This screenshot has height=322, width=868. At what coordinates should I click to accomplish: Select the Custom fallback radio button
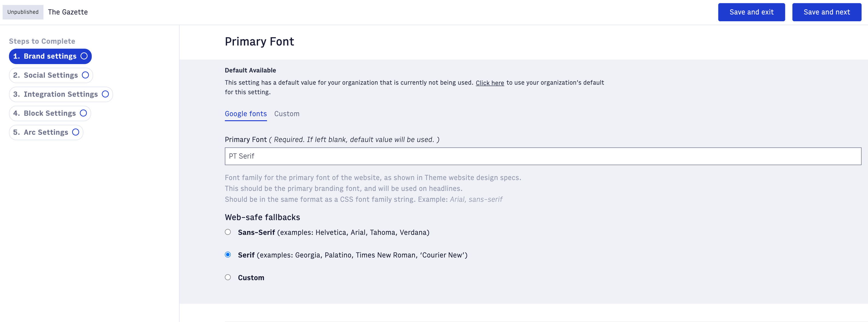(228, 277)
